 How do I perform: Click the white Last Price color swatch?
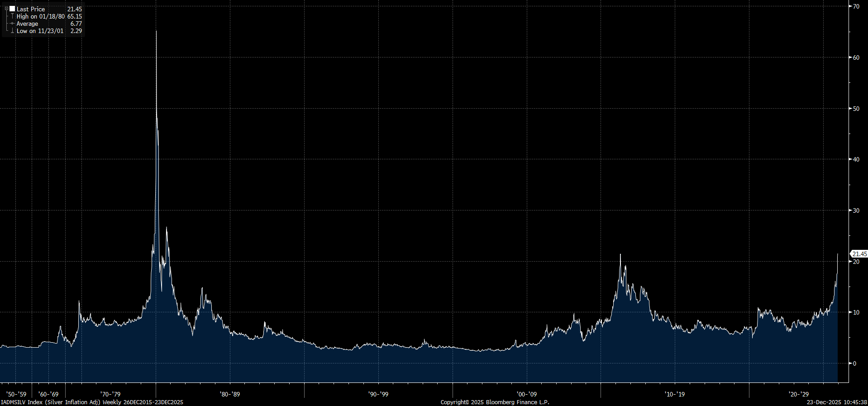[x=12, y=9]
